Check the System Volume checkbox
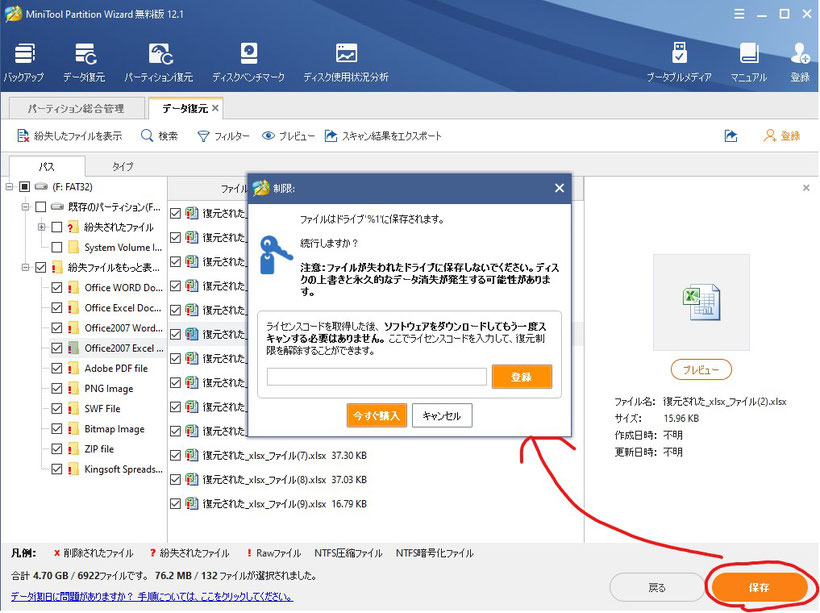Viewport: 820px width, 613px height. pos(56,247)
